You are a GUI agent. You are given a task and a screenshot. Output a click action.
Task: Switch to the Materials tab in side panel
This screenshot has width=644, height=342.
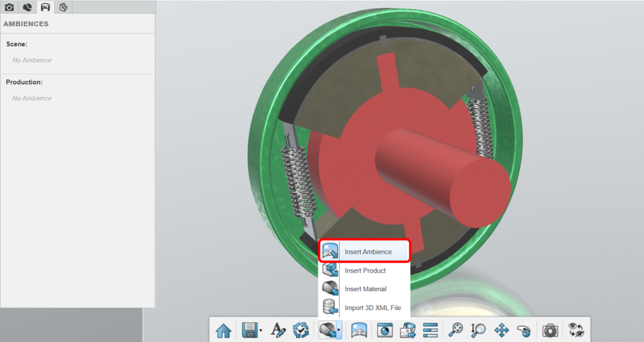click(x=27, y=7)
